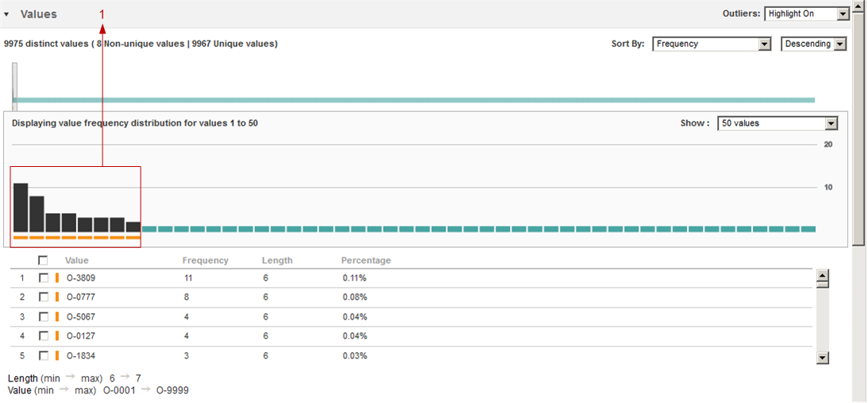Click the Percentage column header
The image size is (868, 403).
[x=365, y=261]
